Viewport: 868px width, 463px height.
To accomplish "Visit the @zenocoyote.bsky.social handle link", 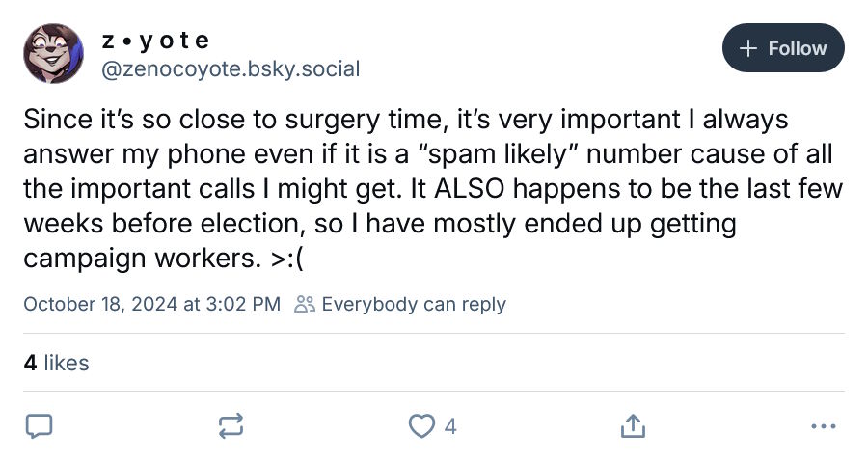I will coord(231,69).
